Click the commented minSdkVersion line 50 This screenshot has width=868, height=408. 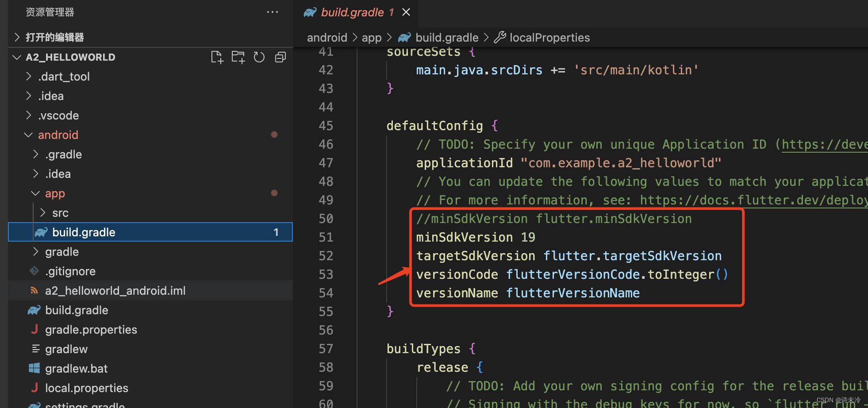[554, 219]
